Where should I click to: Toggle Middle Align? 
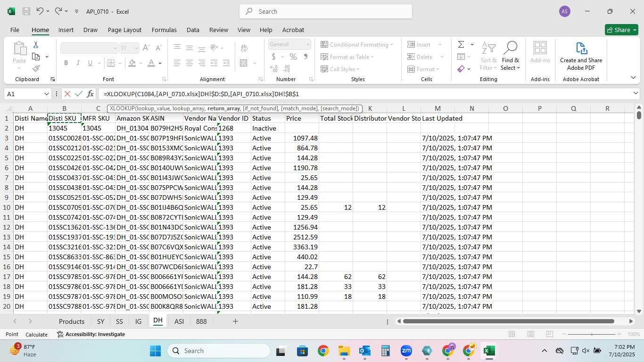[x=190, y=48]
